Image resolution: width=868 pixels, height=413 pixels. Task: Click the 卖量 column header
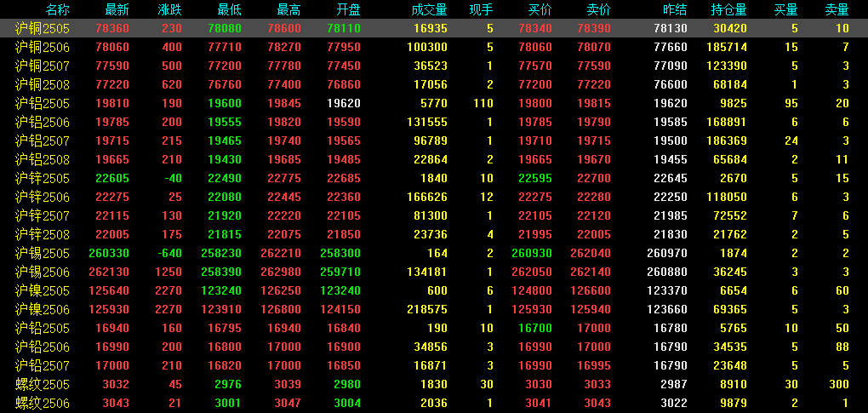pyautogui.click(x=837, y=9)
